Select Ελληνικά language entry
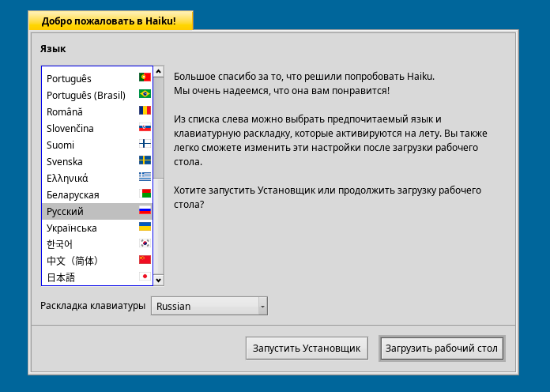 (x=97, y=178)
